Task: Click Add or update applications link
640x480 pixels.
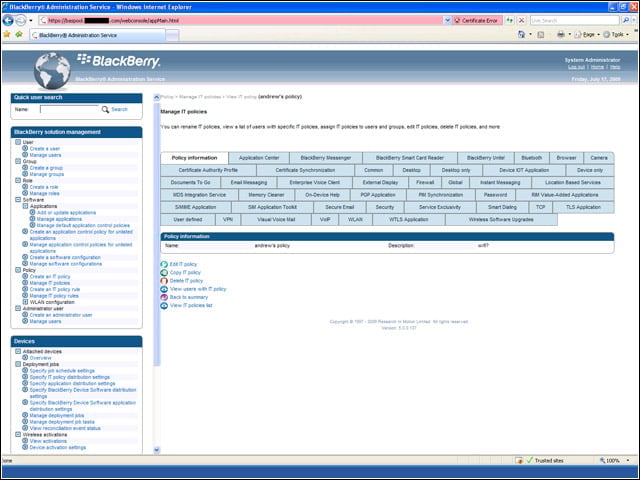Action: [x=67, y=213]
